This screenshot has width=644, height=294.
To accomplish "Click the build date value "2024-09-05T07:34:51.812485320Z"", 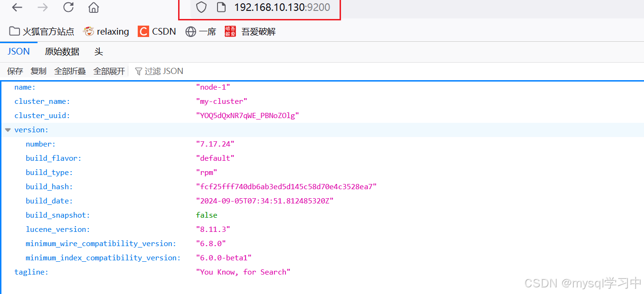I will click(x=265, y=201).
